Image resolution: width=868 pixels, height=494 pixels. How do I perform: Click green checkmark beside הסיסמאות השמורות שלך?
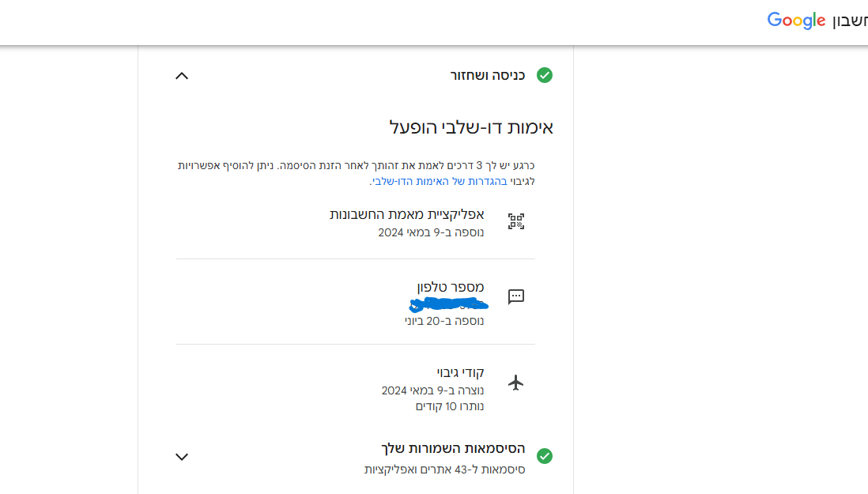tap(545, 456)
